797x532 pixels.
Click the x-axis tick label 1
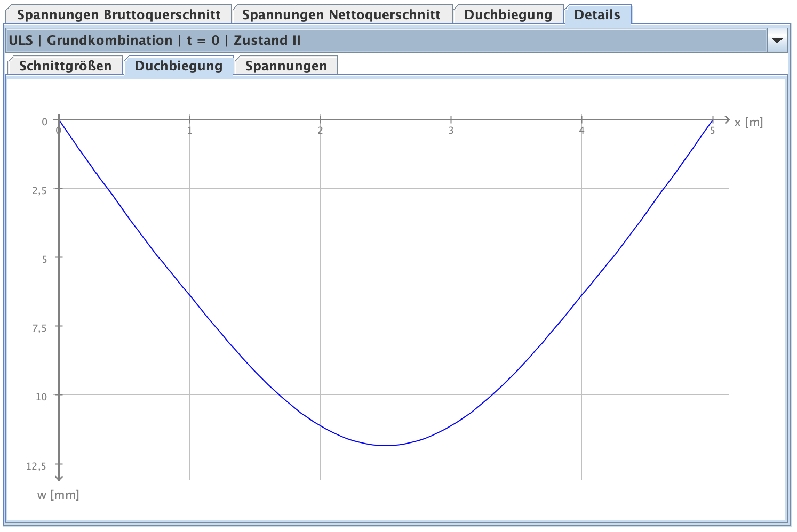(189, 131)
